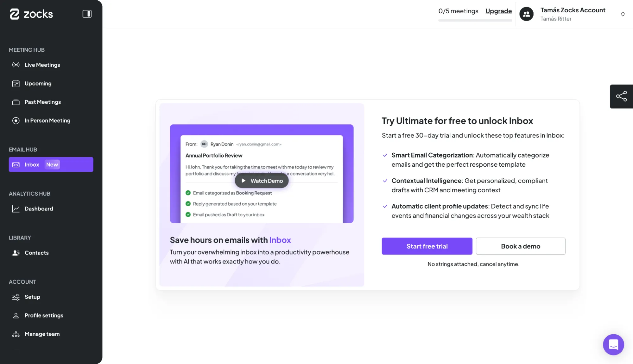Click the share icon on right edge
The width and height of the screenshot is (633, 364).
coord(621,96)
